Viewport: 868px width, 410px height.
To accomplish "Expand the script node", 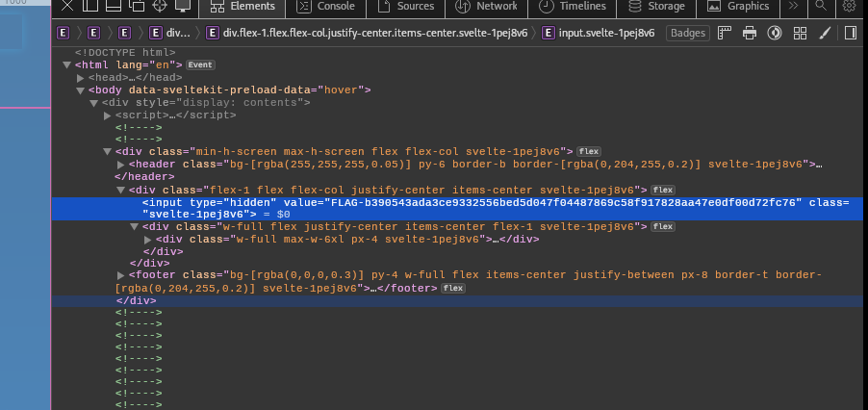I will click(x=108, y=115).
